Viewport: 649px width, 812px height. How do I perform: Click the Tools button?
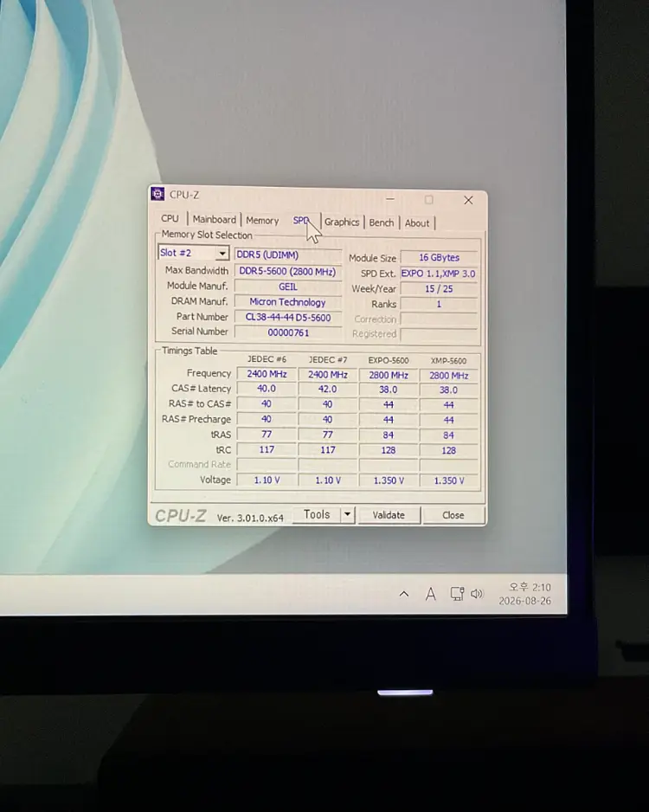click(x=317, y=514)
